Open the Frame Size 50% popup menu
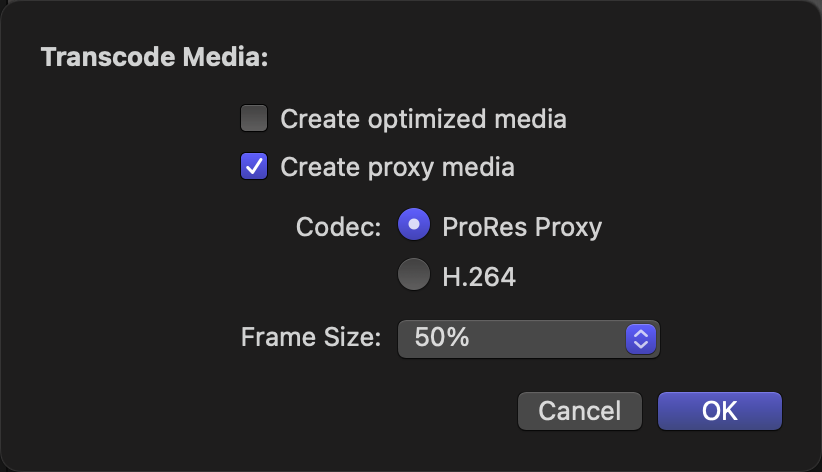Viewport: 822px width, 472px height. click(x=528, y=339)
